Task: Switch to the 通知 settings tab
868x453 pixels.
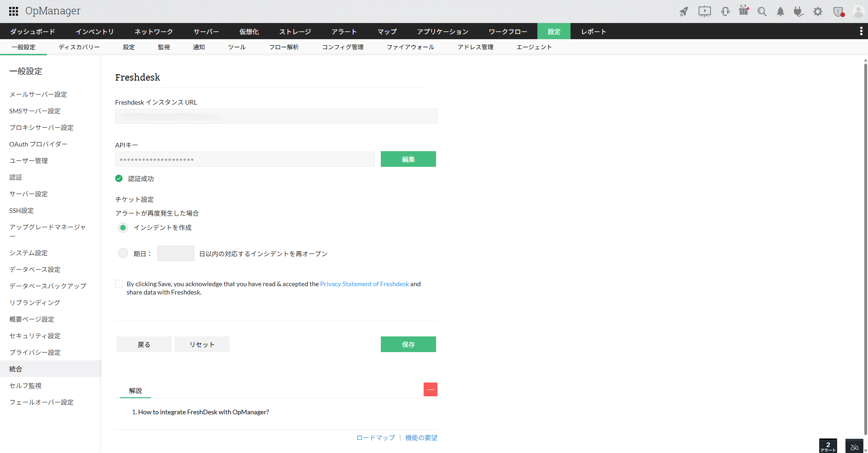Action: (x=199, y=47)
